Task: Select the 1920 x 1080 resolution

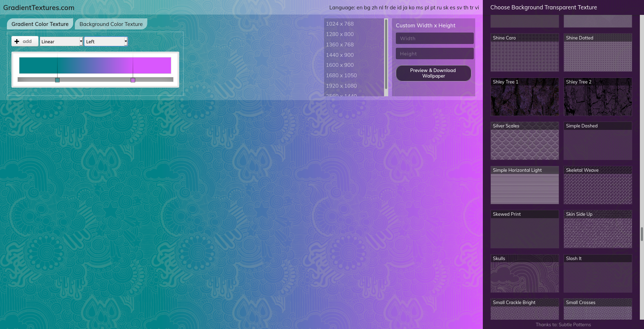Action: (x=341, y=86)
